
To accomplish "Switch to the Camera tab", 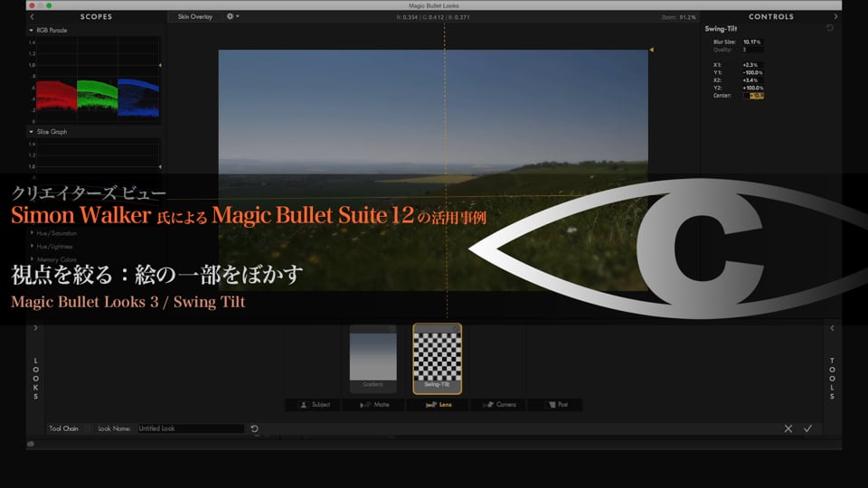I will tap(499, 405).
